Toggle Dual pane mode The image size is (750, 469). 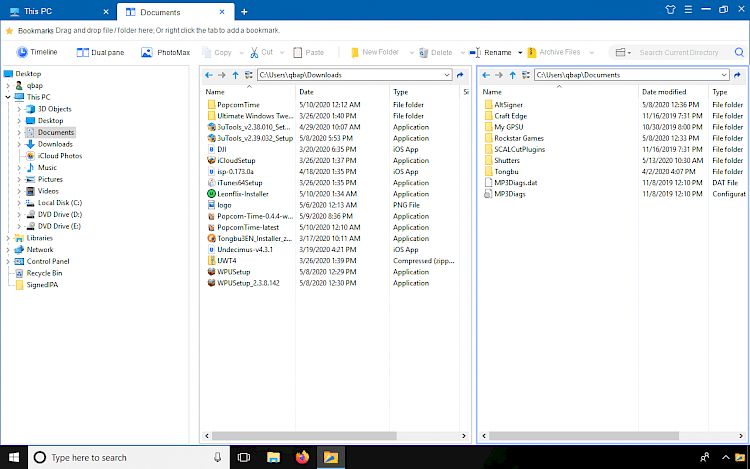100,52
